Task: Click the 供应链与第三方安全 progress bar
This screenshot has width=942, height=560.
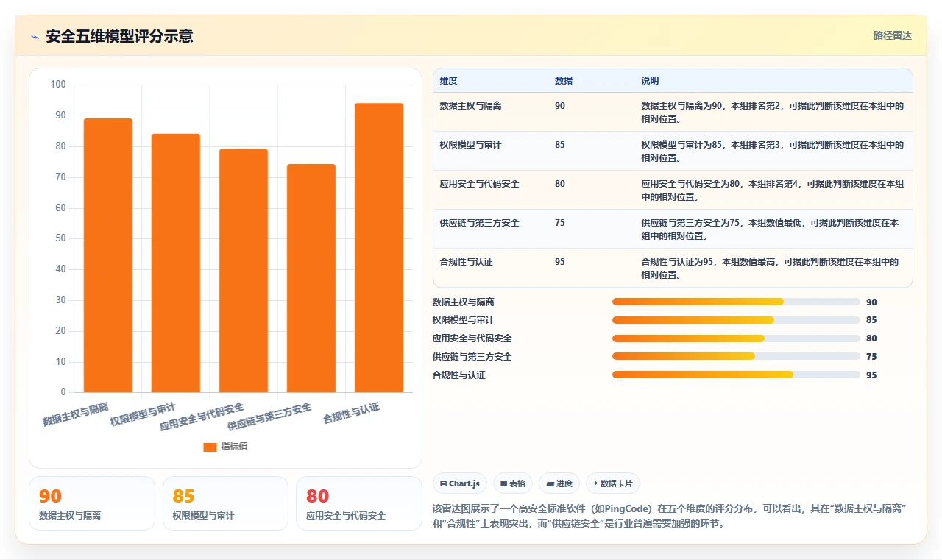Action: point(736,357)
